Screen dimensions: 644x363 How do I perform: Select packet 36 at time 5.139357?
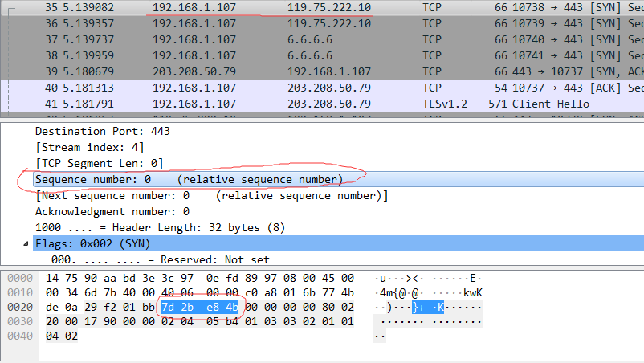[322, 23]
